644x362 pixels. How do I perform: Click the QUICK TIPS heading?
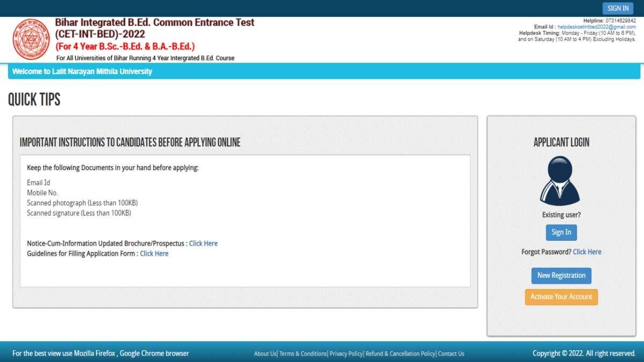coord(33,100)
